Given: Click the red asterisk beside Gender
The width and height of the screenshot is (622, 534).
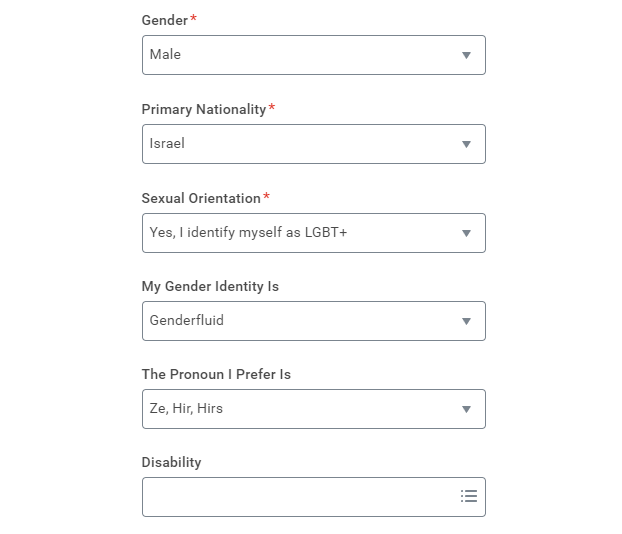Looking at the screenshot, I should pyautogui.click(x=193, y=18).
